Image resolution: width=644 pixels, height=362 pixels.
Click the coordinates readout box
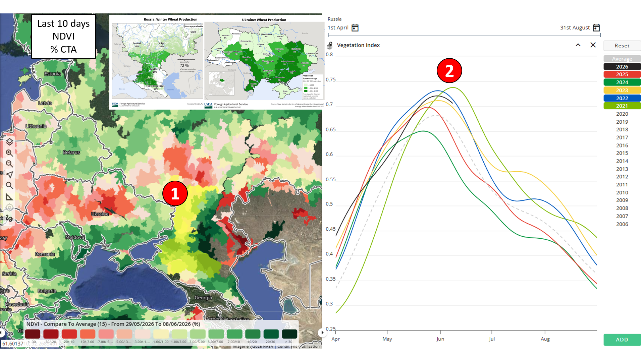point(30,344)
